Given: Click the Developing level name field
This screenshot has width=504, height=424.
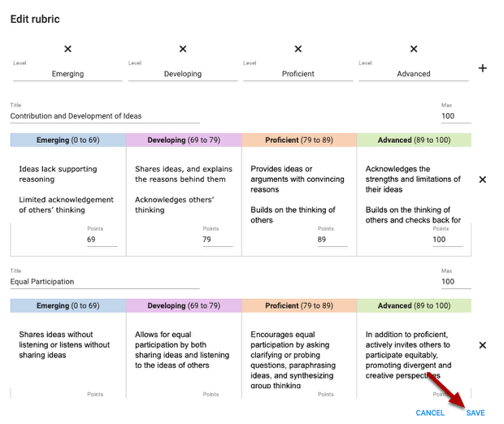Looking at the screenshot, I should 183,74.
